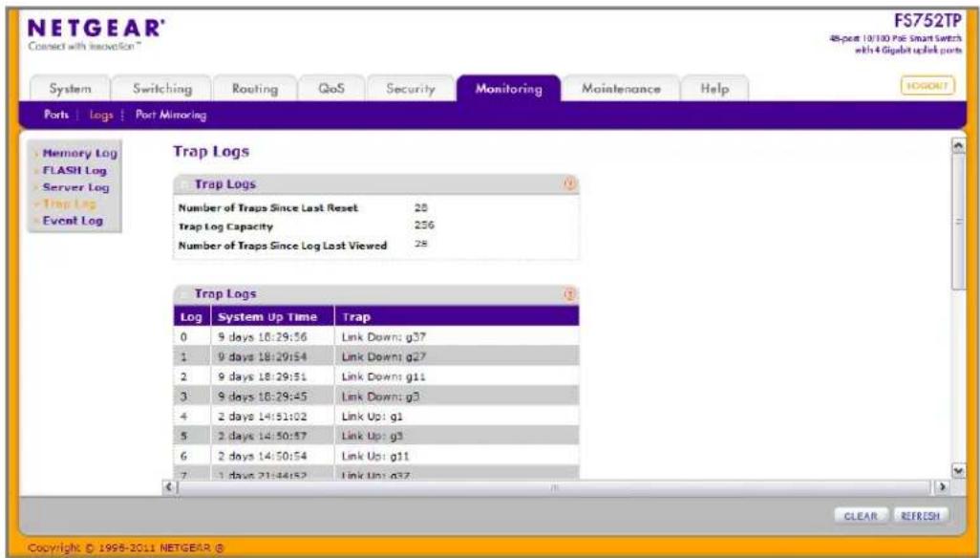Open the QoS tab
The width and height of the screenshot is (980, 558).
(331, 89)
